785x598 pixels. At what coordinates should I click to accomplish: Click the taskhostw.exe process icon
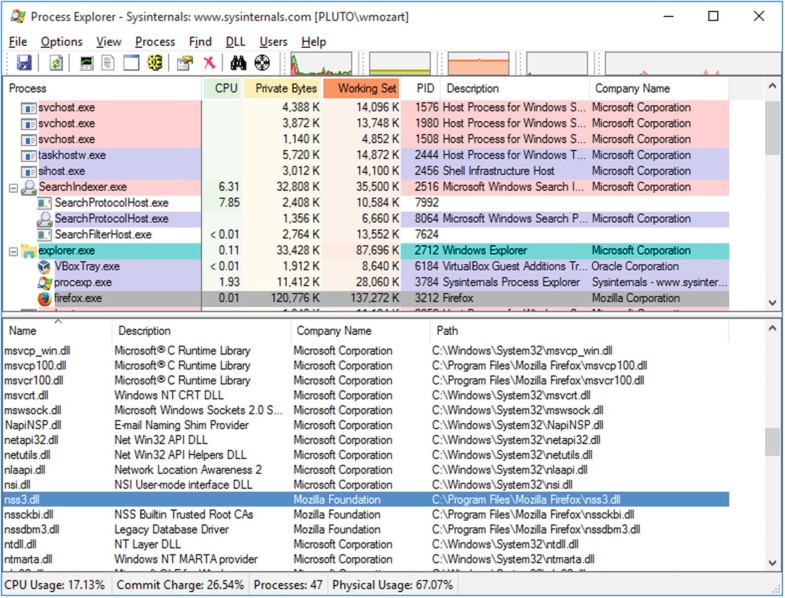click(29, 155)
